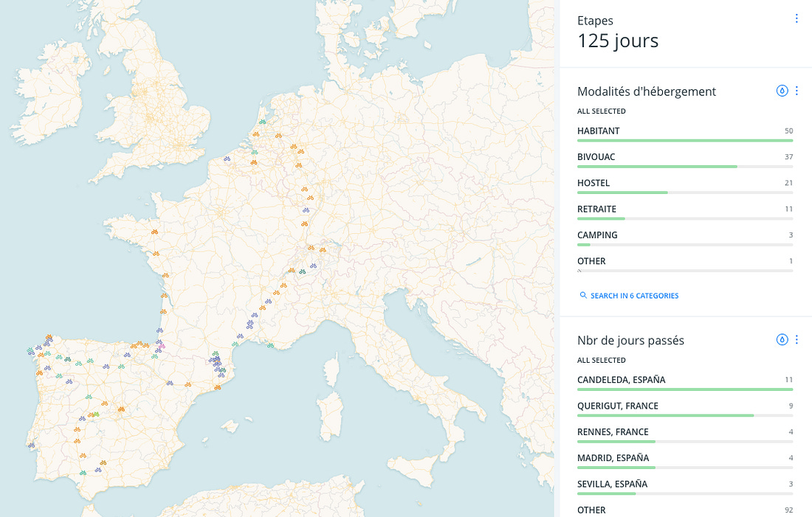This screenshot has height=517, width=812.
Task: Click the teal bike marker in southern Andalusia
Action: click(83, 473)
